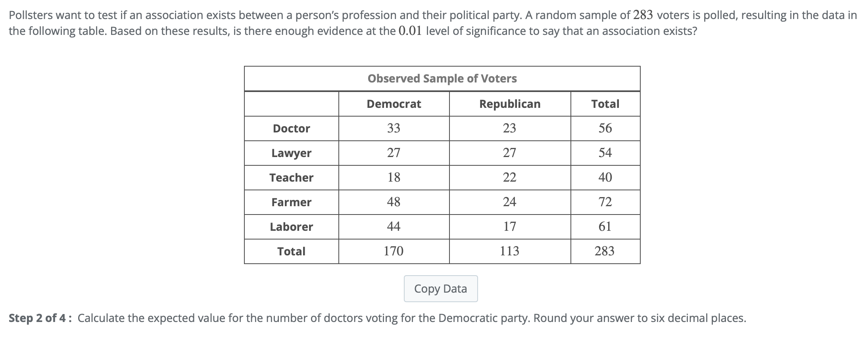This screenshot has height=343, width=868.
Task: Click the Democrat column header
Action: (x=394, y=104)
